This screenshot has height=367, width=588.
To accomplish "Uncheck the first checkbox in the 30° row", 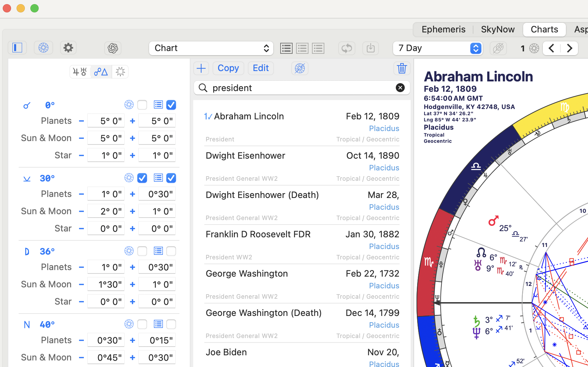I will pyautogui.click(x=142, y=178).
